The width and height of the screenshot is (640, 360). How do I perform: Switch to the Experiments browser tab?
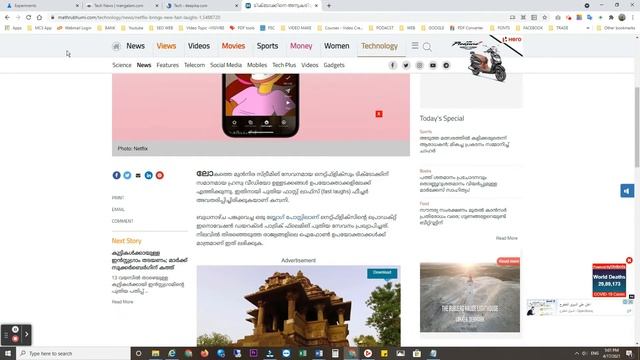point(43,6)
